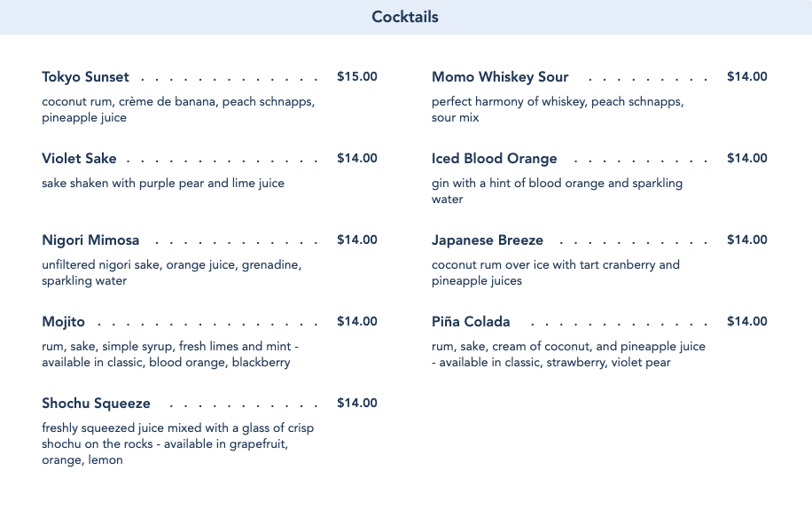Screen dimensions: 812x510
Task: Select the Piña Colada cocktail name
Action: pos(471,322)
